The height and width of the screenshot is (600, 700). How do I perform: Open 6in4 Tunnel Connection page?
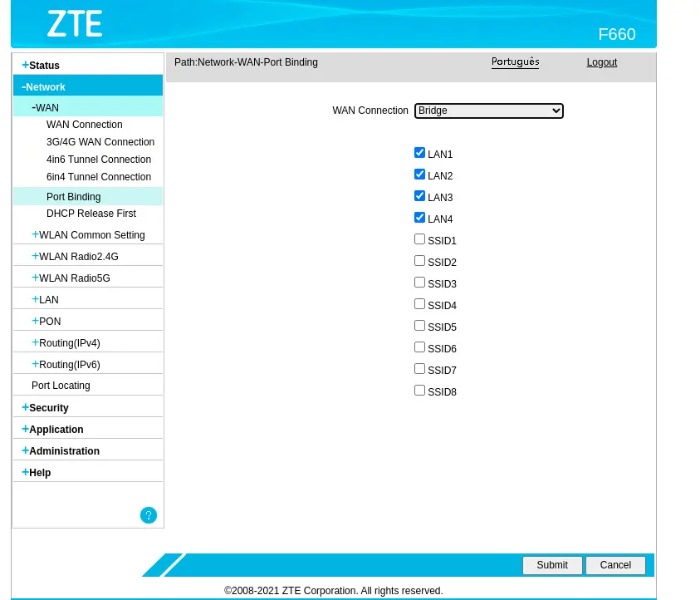pyautogui.click(x=99, y=177)
